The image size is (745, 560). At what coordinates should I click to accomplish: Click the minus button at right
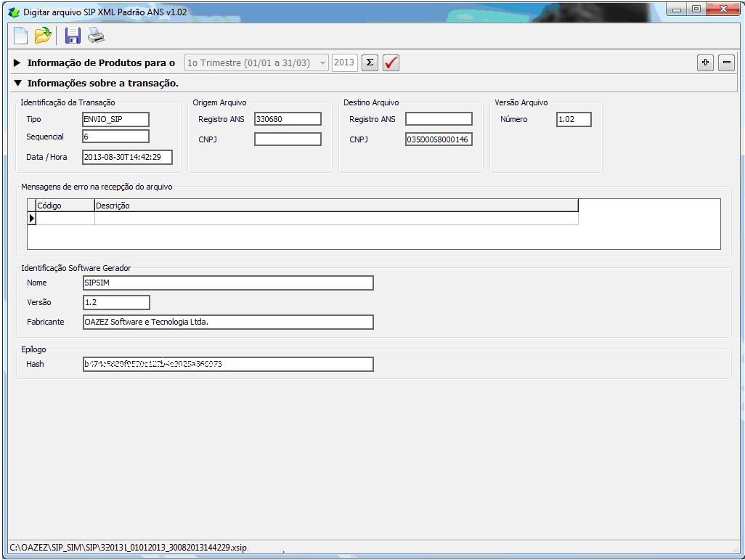pyautogui.click(x=726, y=62)
